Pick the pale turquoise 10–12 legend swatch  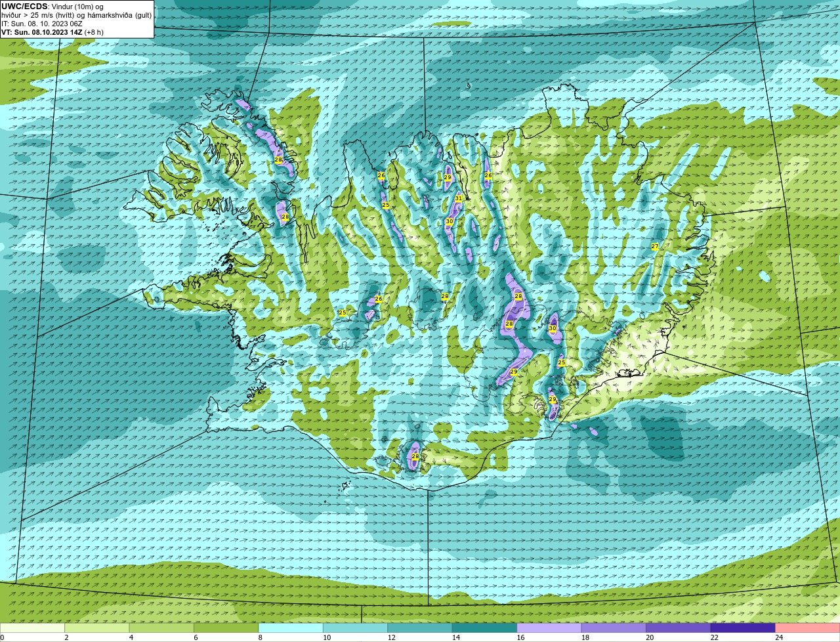[x=356, y=628]
